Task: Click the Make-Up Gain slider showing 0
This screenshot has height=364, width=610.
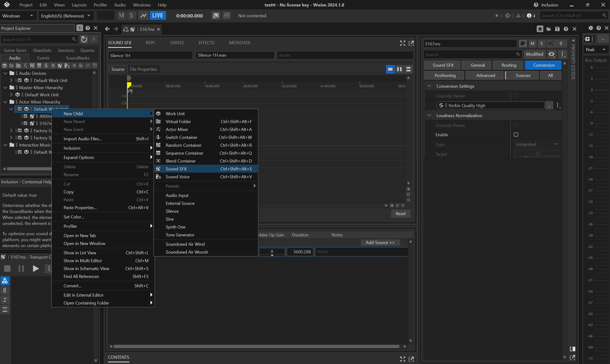Action: tap(272, 252)
